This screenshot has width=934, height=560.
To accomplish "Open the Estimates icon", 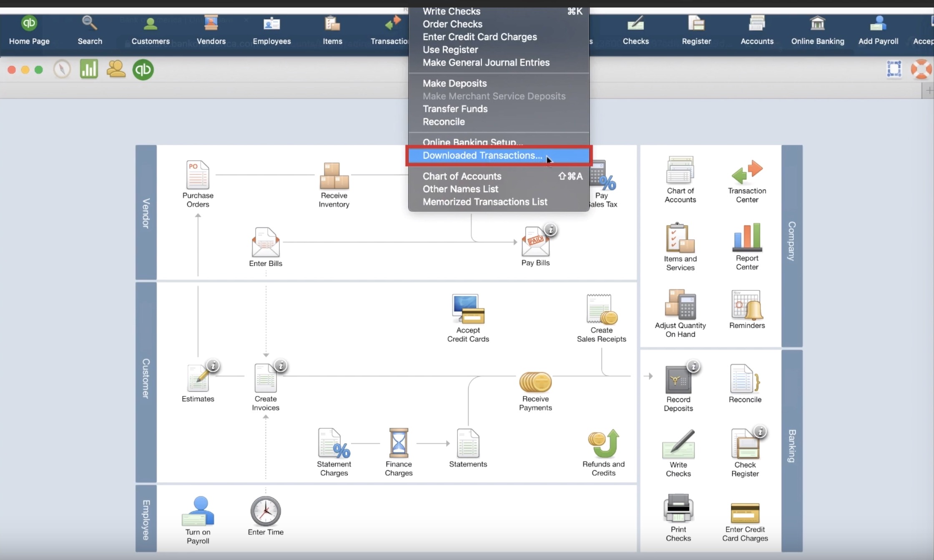I will tap(198, 378).
